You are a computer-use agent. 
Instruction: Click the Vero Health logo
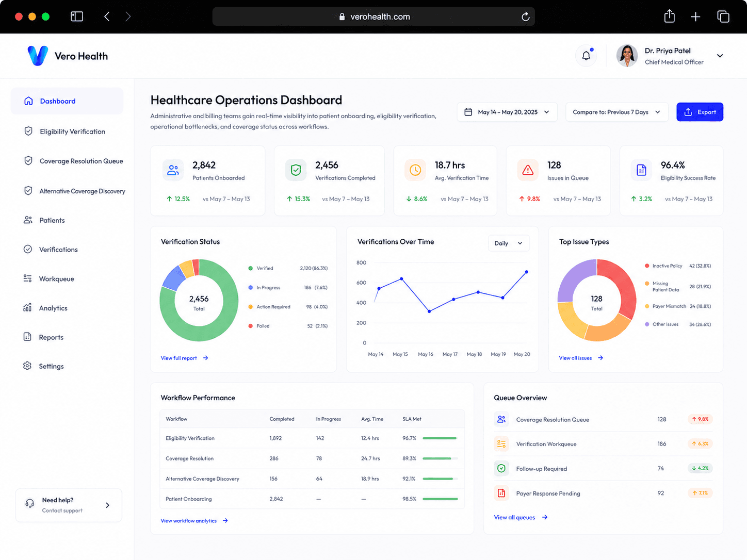[68, 56]
